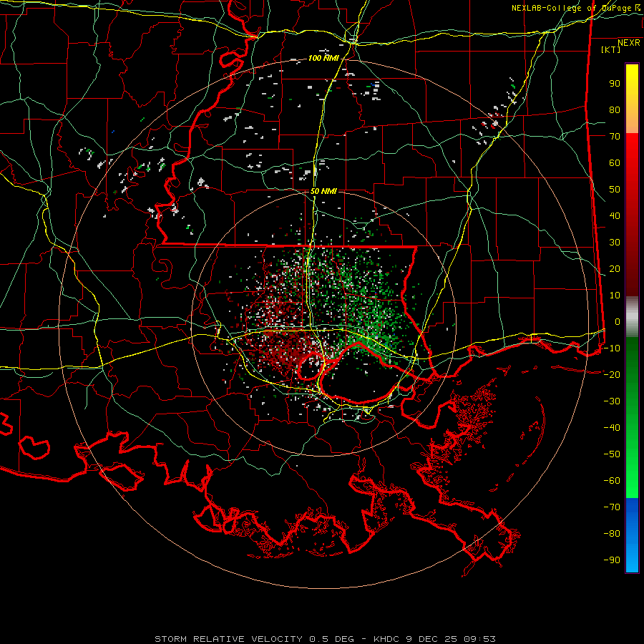Screen dimensions: 644x644
Task: Click the -50 value on the scale
Action: pyautogui.click(x=612, y=454)
